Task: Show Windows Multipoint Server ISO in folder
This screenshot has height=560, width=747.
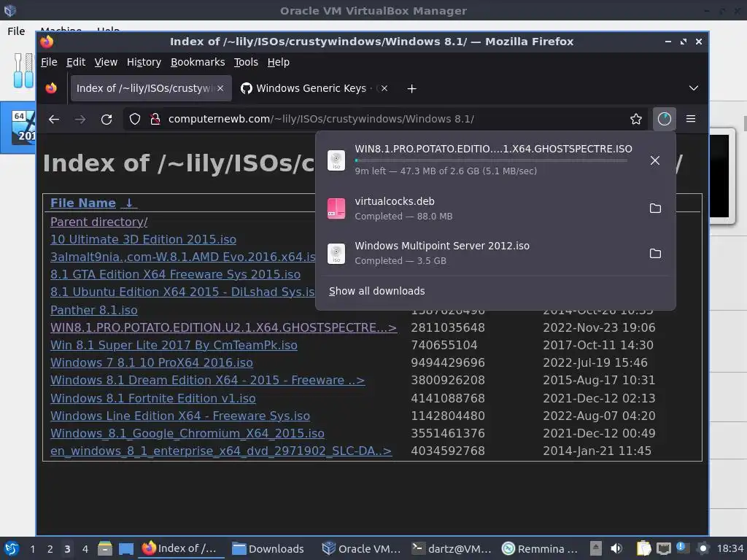Action: coord(655,253)
